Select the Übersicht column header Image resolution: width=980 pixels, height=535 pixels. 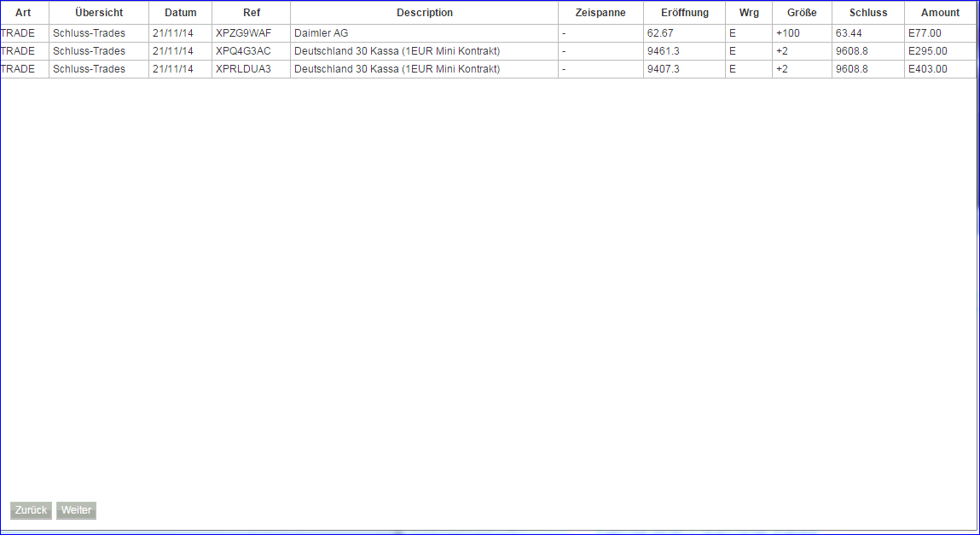click(x=99, y=13)
